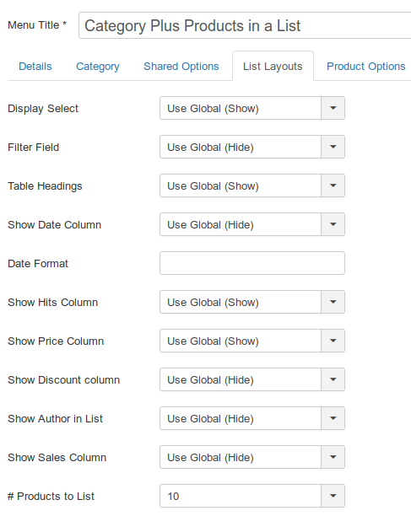411x532 pixels.
Task: Click the "Menu Title *" label
Action: [x=37, y=25]
